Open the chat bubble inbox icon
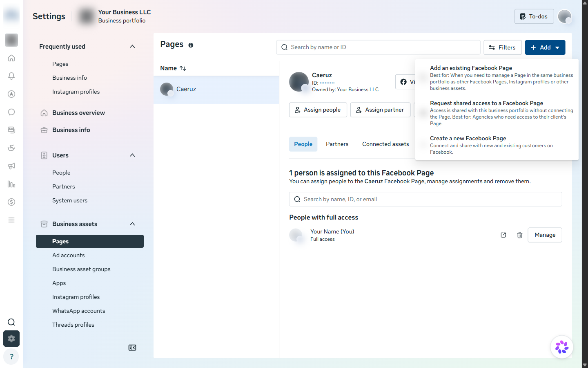Image resolution: width=588 pixels, height=368 pixels. coord(11,112)
